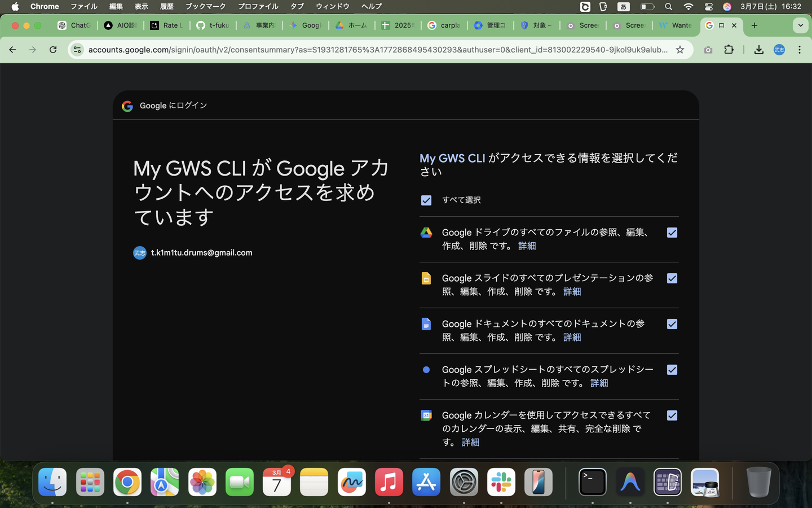
Task: Open the site information icon in address bar
Action: tap(77, 50)
